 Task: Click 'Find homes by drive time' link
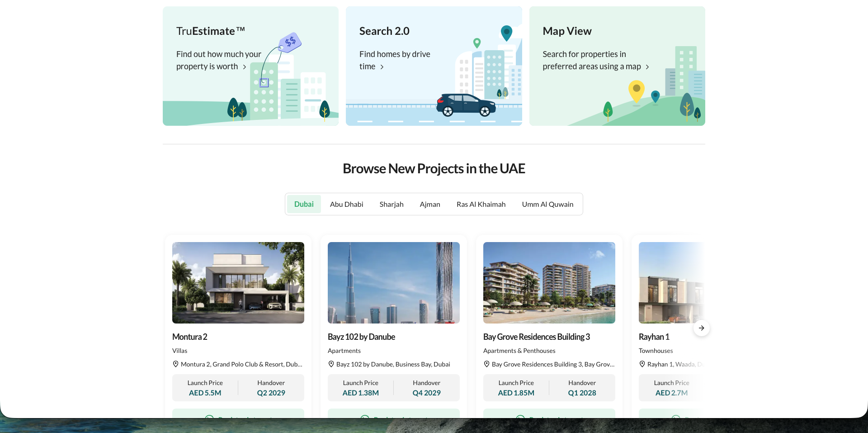tap(395, 60)
